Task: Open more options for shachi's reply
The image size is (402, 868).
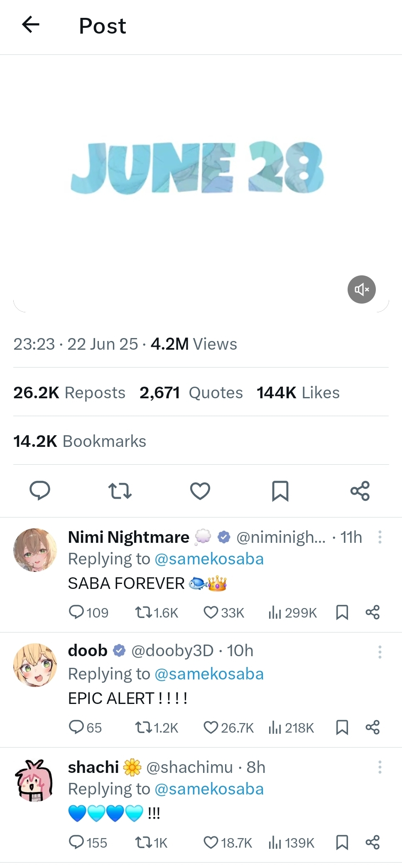Action: [x=380, y=767]
